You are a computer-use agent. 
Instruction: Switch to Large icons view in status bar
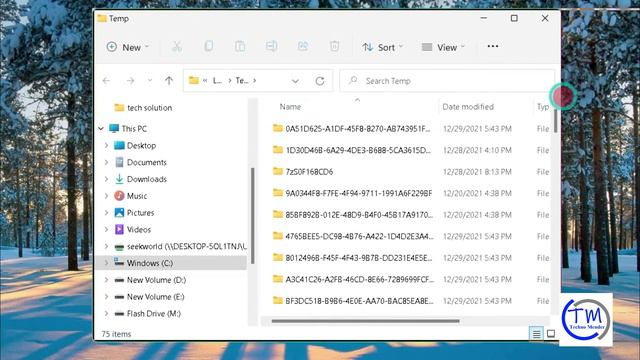[x=551, y=334]
